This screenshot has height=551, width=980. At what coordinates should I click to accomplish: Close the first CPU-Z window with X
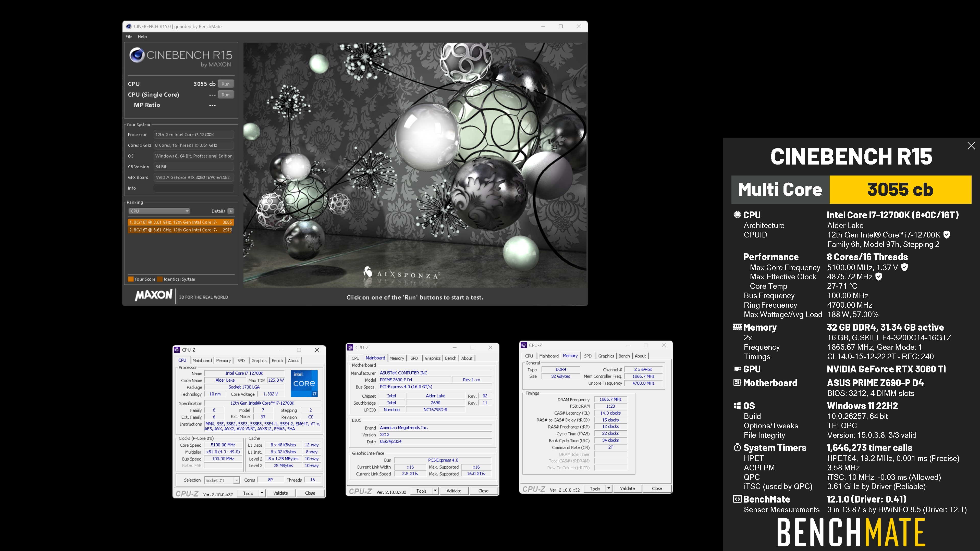317,350
